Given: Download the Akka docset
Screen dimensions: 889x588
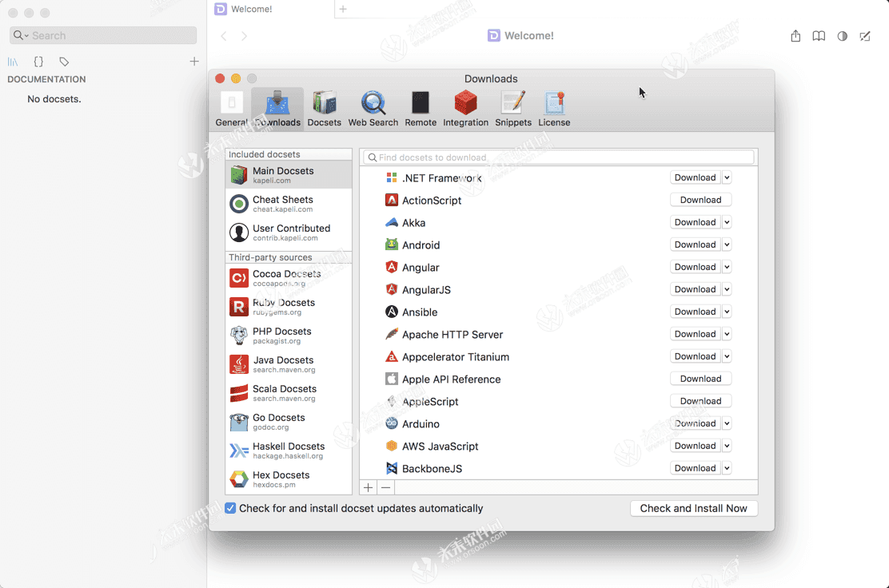Looking at the screenshot, I should (x=695, y=222).
